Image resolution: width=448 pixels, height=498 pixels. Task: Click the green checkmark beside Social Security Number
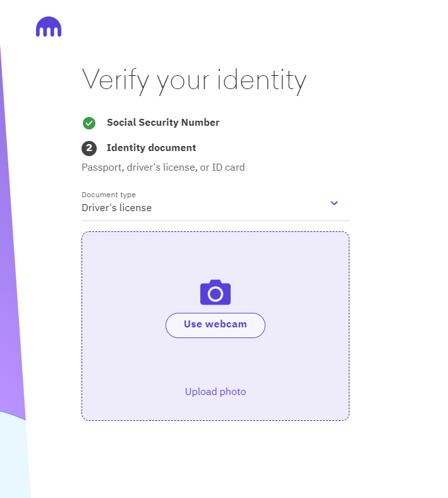[89, 123]
